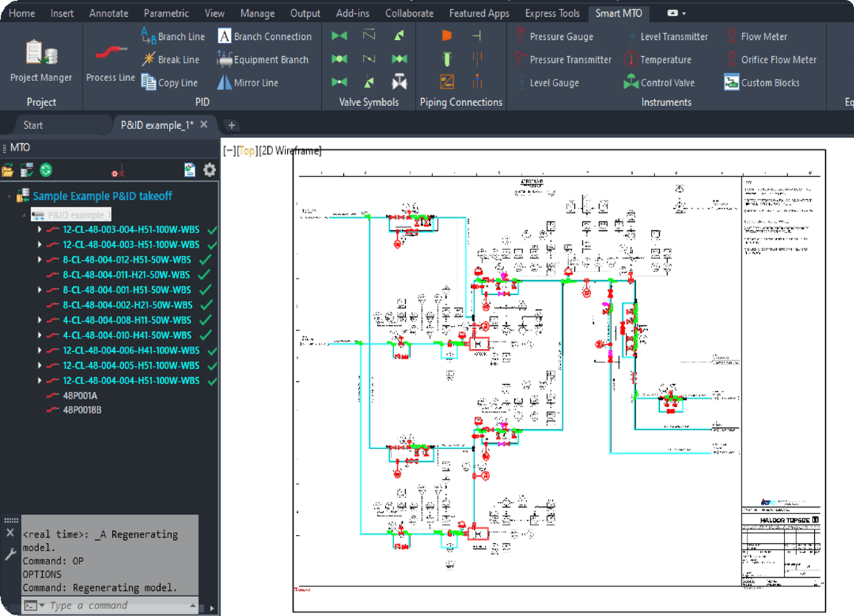Click the Temperature instrument icon
This screenshot has height=616, width=854.
tap(631, 59)
